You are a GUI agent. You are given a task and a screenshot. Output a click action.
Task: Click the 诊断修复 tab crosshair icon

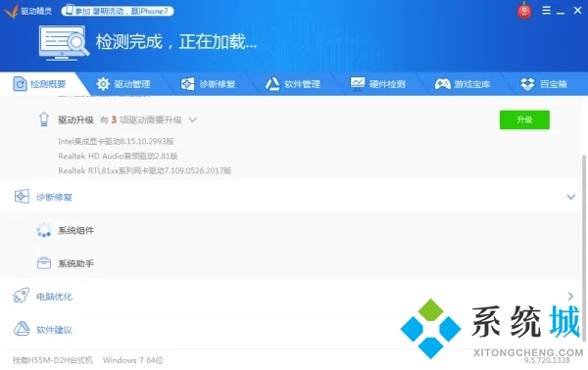pos(188,84)
